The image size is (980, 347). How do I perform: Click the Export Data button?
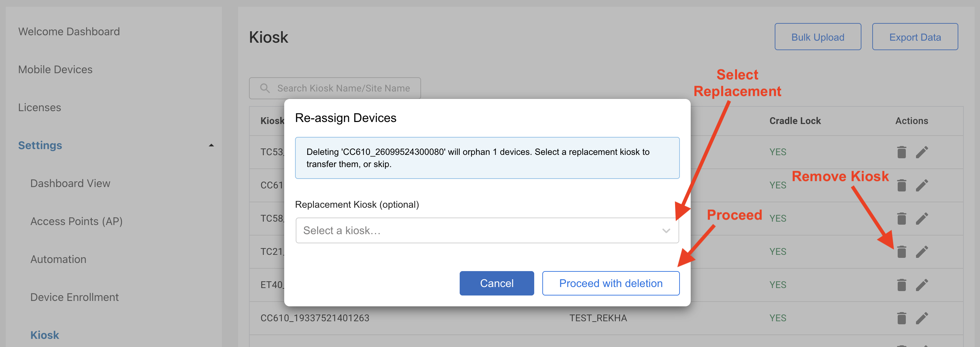coord(915,37)
